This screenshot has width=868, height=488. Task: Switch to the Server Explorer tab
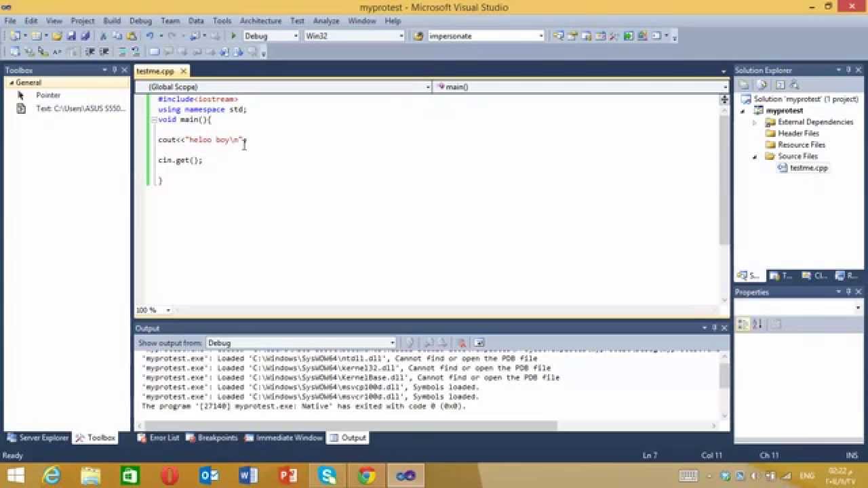pyautogui.click(x=37, y=438)
